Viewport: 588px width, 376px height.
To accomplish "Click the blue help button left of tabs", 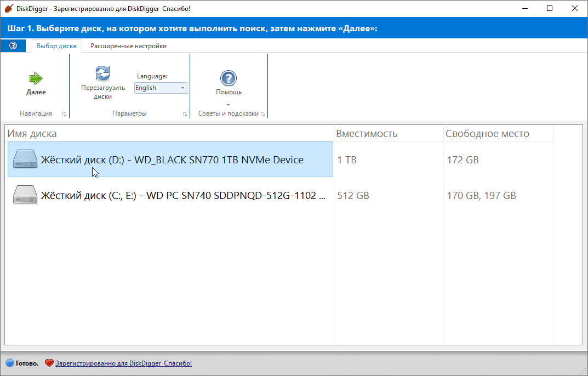I will tap(13, 46).
